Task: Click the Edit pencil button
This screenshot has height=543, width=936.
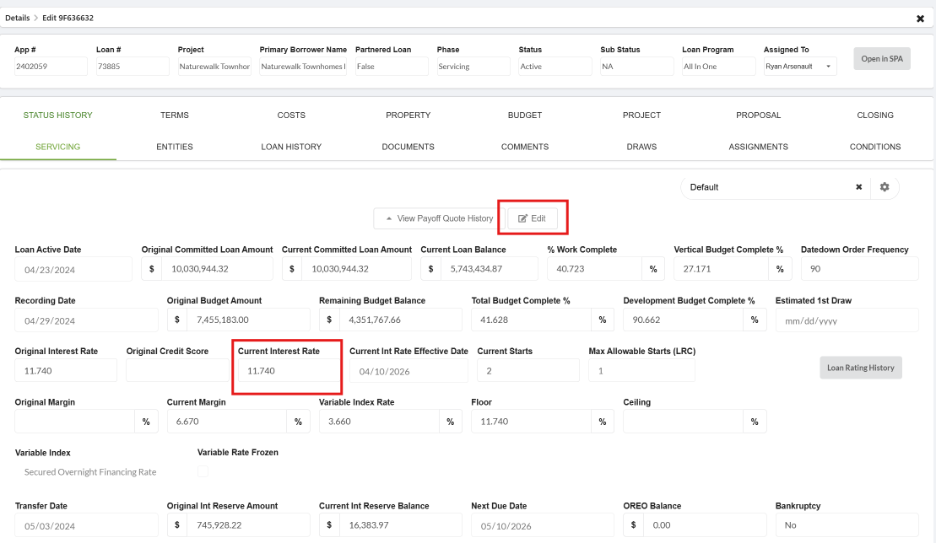Action: tap(532, 218)
